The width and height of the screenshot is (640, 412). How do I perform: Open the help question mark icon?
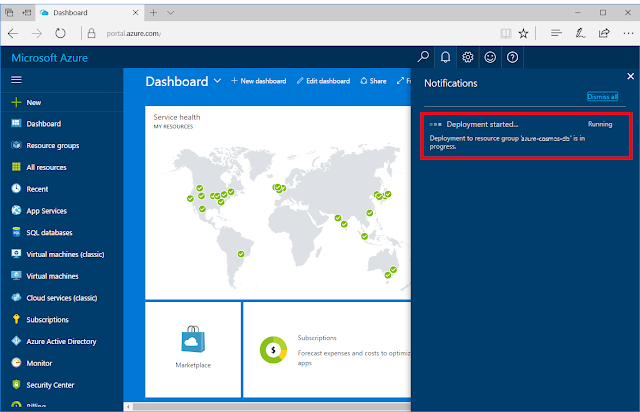[512, 57]
